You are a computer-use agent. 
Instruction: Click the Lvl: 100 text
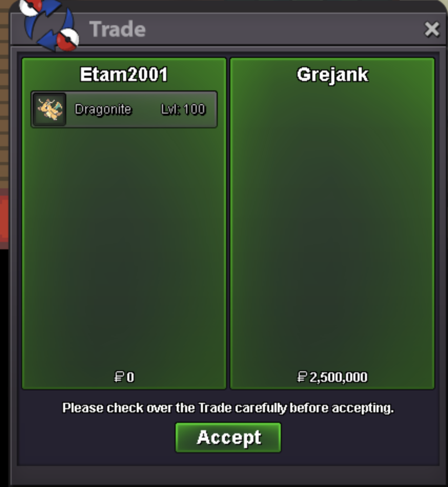click(x=183, y=109)
